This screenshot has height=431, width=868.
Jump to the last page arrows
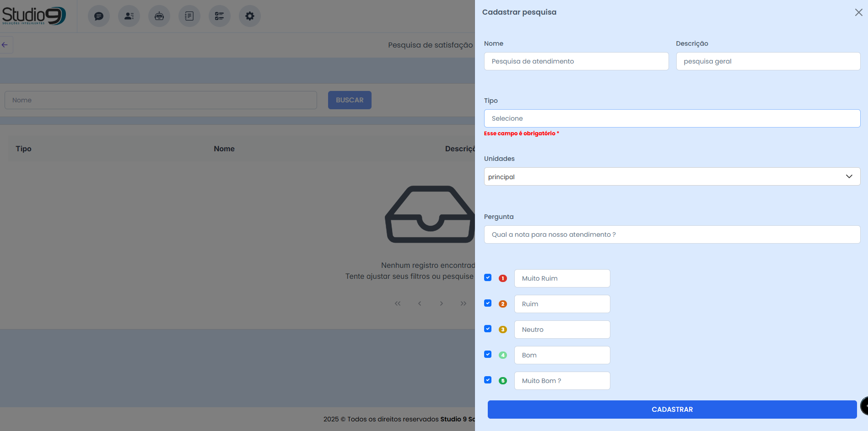[x=464, y=303]
